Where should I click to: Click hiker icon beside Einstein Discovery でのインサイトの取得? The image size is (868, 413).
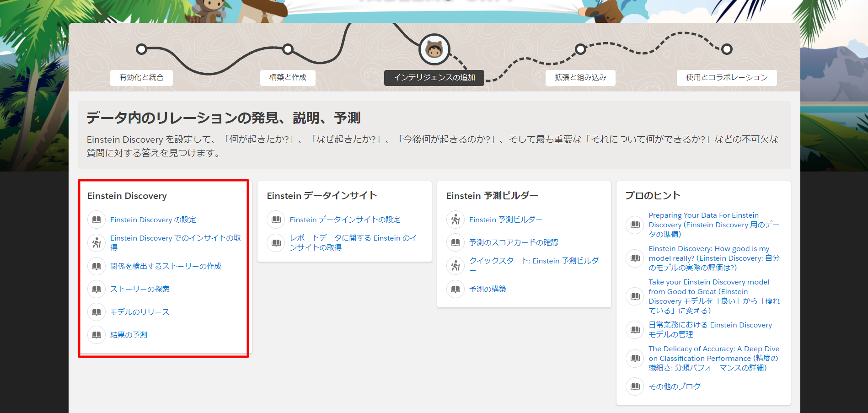[96, 242]
